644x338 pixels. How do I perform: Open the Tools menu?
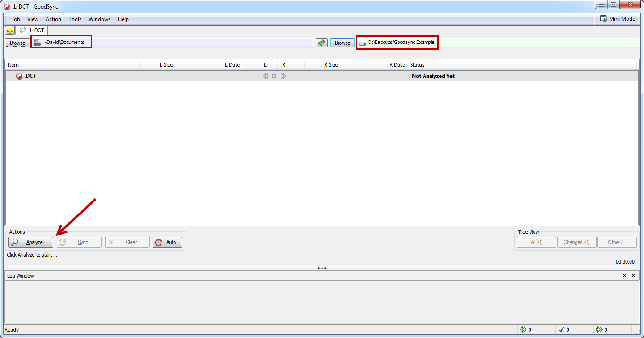75,19
